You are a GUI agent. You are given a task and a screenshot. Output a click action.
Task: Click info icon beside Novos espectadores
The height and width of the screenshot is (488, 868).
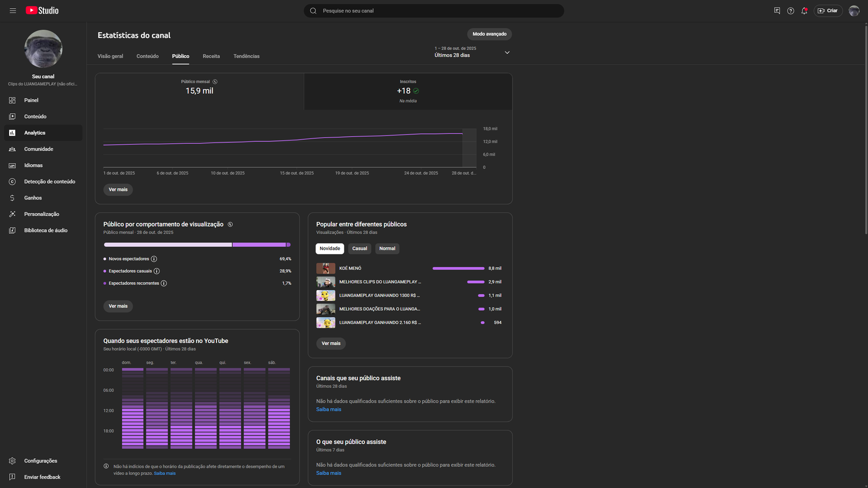[154, 259]
